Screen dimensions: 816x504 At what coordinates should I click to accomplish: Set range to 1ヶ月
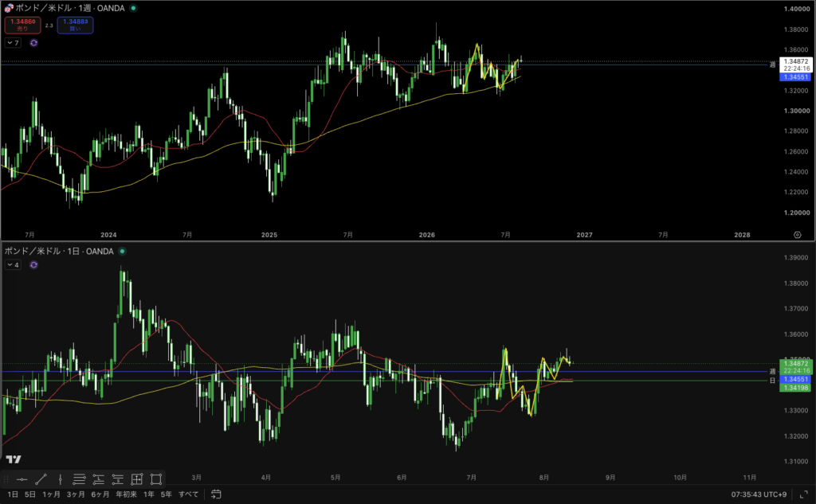point(51,494)
